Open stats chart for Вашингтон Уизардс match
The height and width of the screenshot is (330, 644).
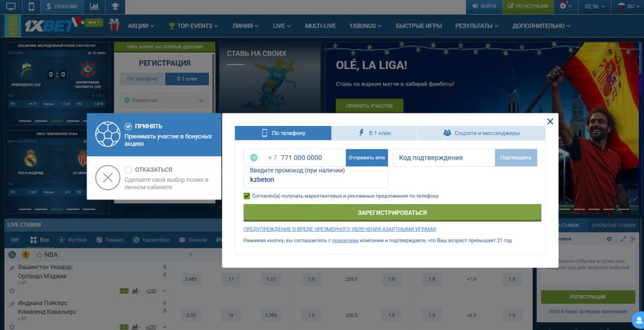(x=135, y=291)
